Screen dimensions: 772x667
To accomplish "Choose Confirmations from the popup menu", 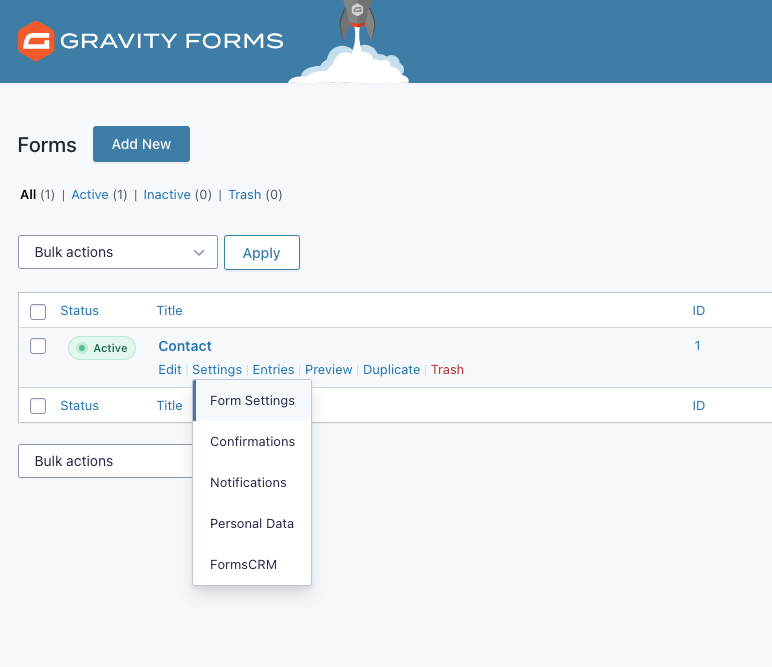I will point(252,442).
